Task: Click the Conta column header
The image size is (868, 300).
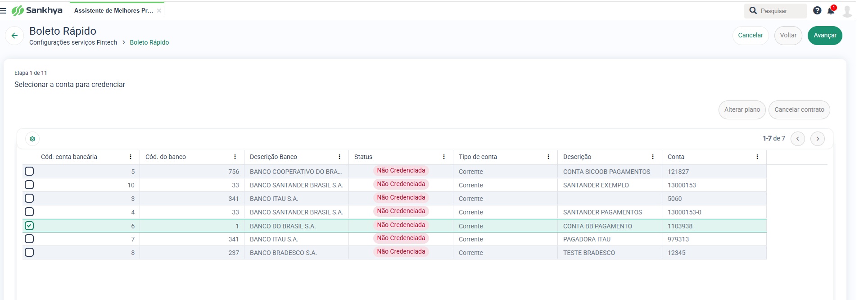Action: coord(676,157)
